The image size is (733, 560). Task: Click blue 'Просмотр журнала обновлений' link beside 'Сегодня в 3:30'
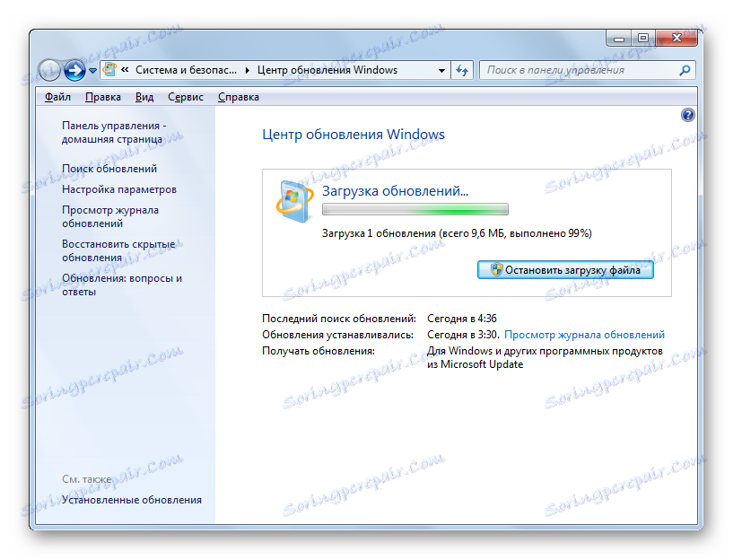[x=584, y=335]
